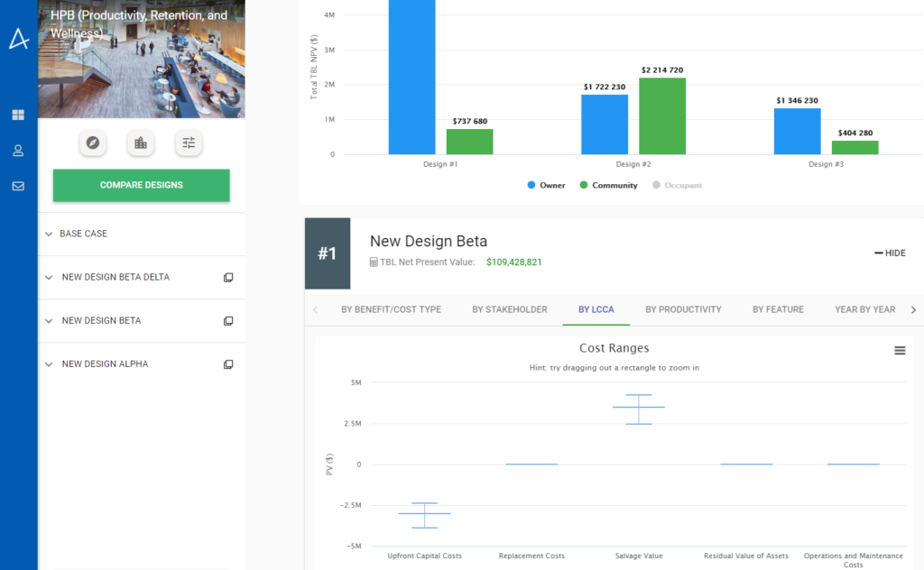924x570 pixels.
Task: Click the compass icon button
Action: [x=93, y=142]
